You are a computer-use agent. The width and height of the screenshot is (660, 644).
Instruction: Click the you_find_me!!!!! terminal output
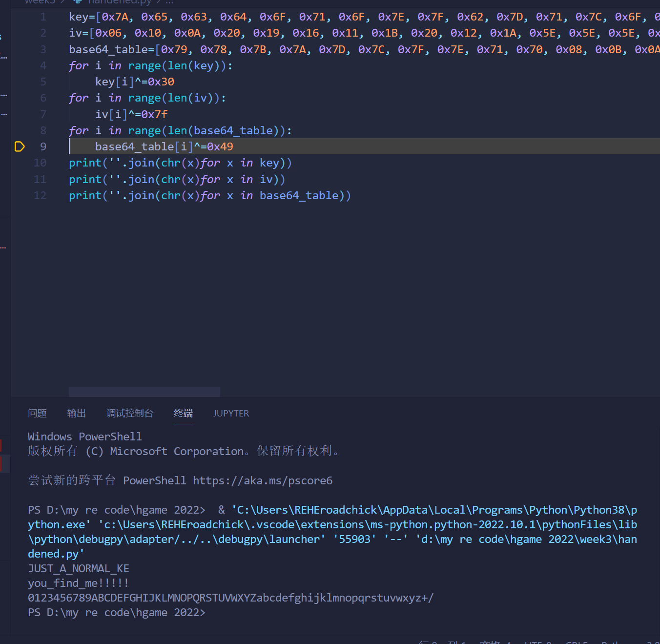(78, 583)
